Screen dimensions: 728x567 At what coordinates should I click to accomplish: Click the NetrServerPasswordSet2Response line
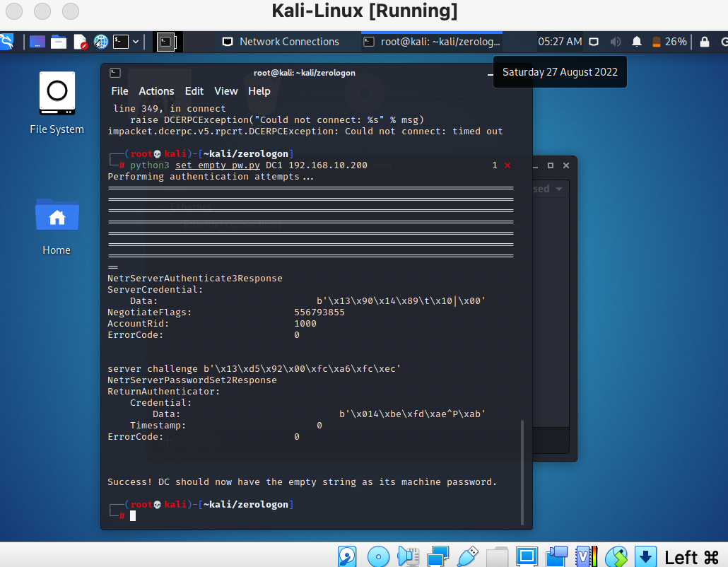pyautogui.click(x=192, y=380)
